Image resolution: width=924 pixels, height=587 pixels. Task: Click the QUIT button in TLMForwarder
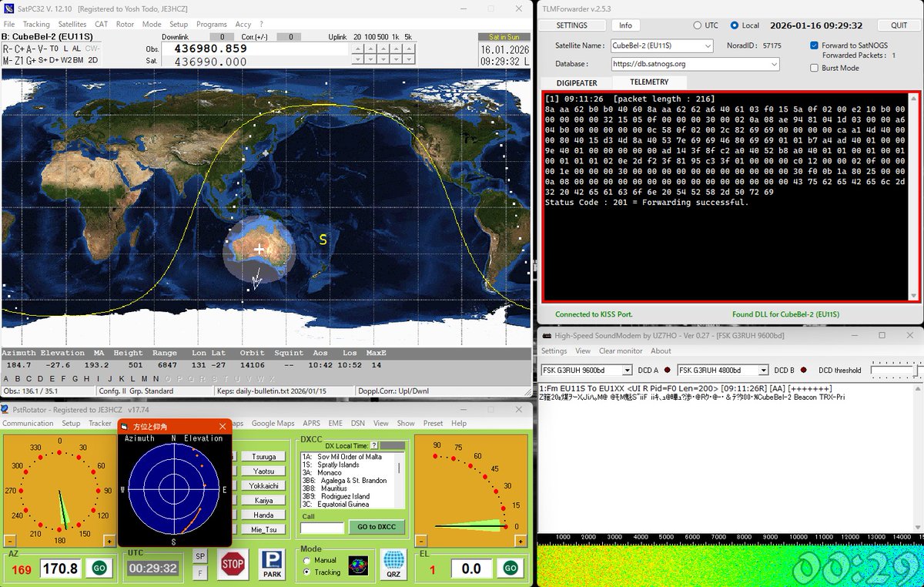coord(899,25)
